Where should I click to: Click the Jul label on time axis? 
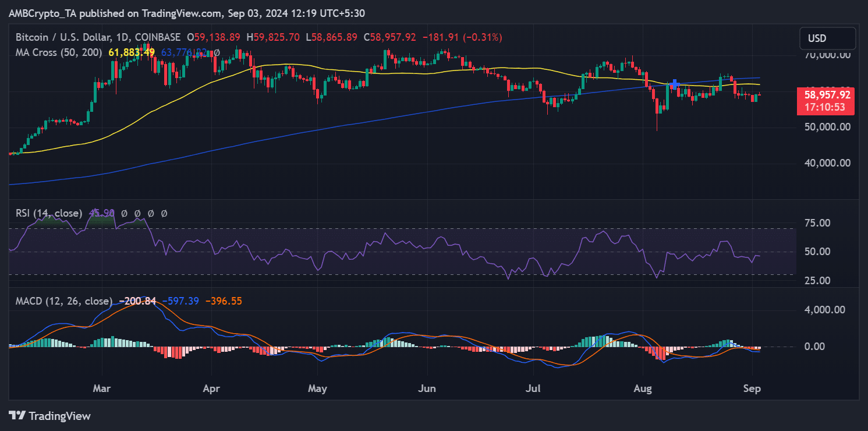pos(532,388)
